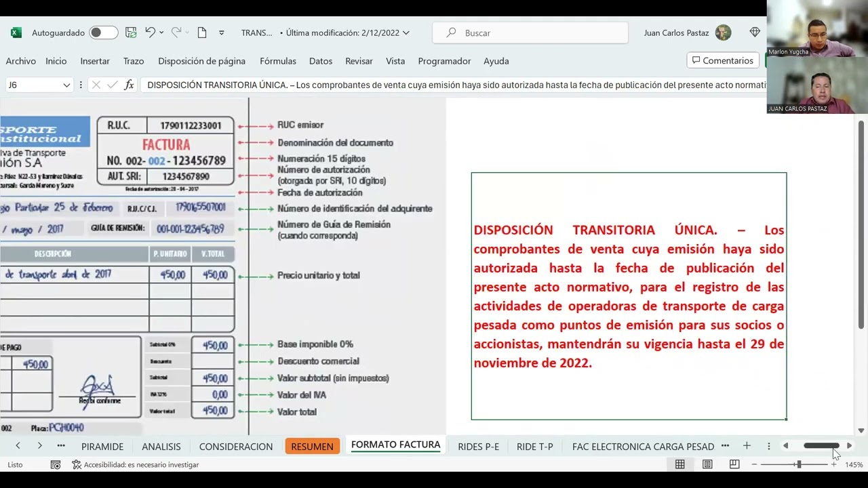
Task: Open Customize Quick Access Toolbar dropdown
Action: 221,33
